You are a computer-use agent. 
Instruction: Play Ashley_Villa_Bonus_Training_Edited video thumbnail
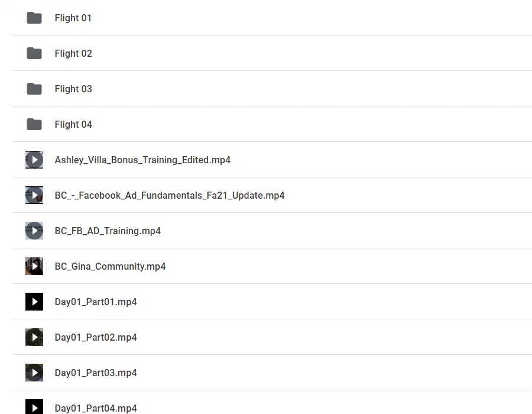tap(34, 160)
